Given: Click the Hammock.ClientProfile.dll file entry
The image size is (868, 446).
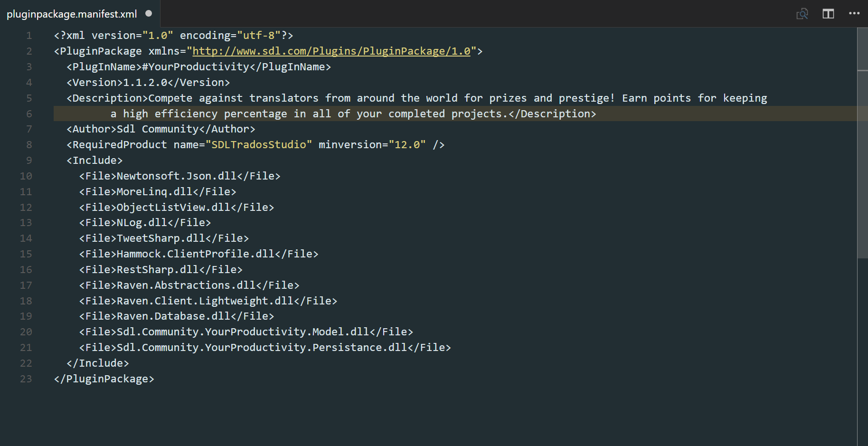Looking at the screenshot, I should [x=199, y=254].
